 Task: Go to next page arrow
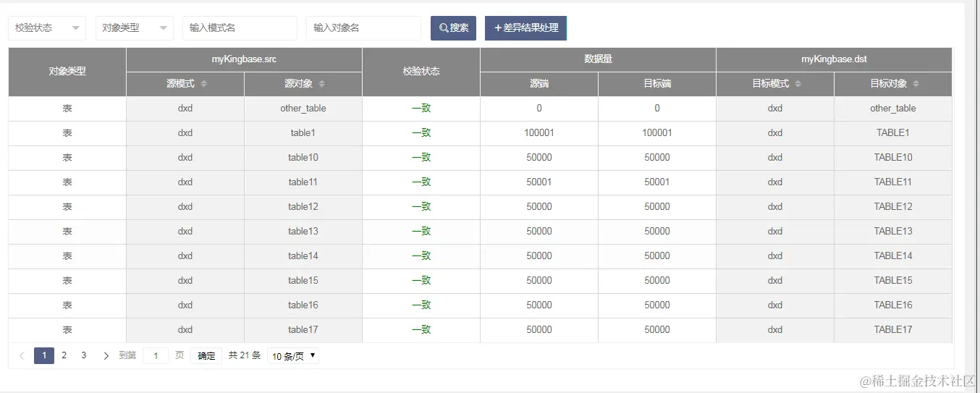106,355
